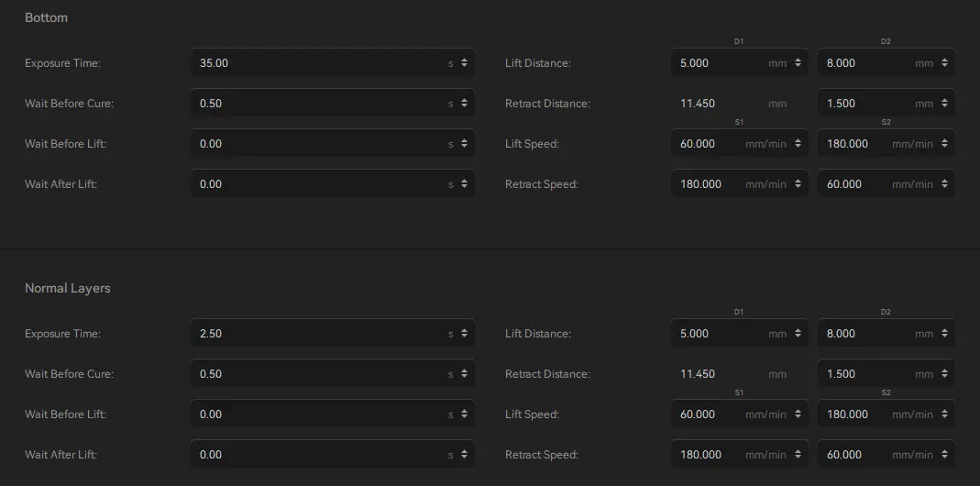This screenshot has width=980, height=486.
Task: Click the Normal Layers Retract Distance 1.500 stepper arrows
Action: click(944, 374)
